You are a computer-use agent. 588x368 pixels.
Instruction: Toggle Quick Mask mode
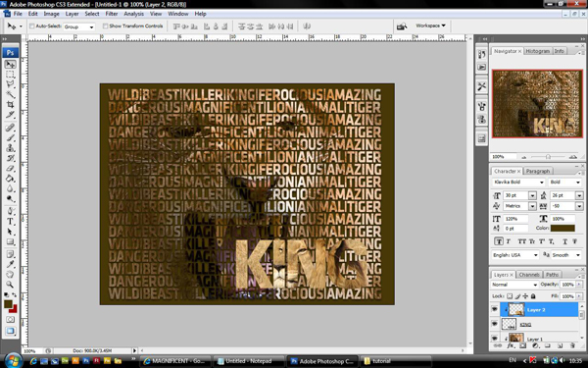(x=10, y=320)
